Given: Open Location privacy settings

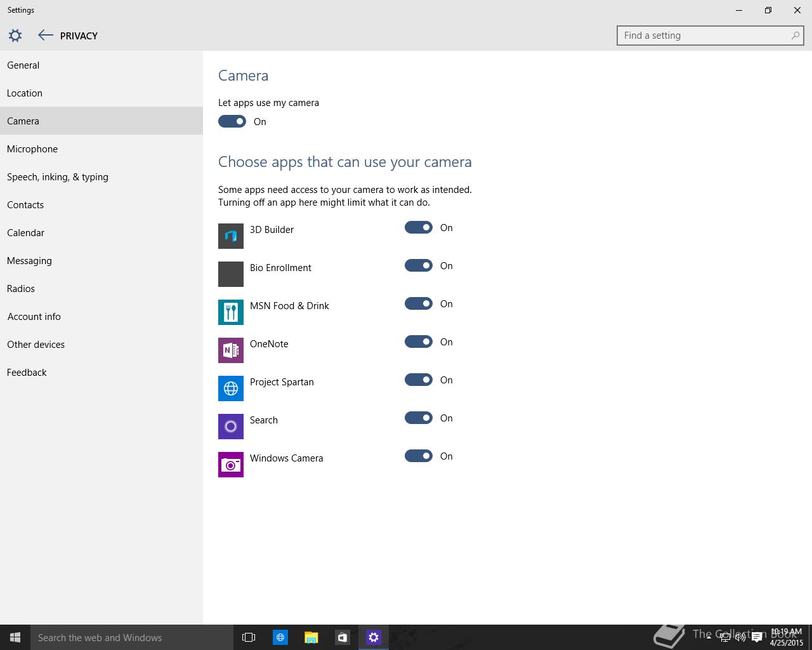Looking at the screenshot, I should pos(101,93).
